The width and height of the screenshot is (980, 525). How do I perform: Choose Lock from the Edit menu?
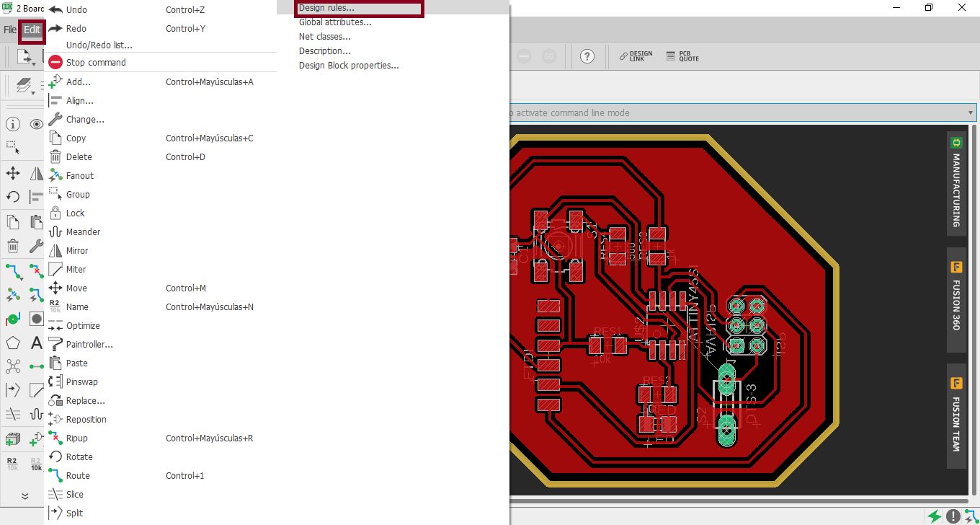(x=161, y=213)
